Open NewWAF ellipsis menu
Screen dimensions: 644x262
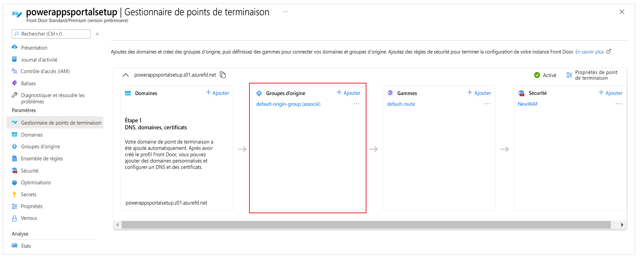pyautogui.click(x=619, y=103)
